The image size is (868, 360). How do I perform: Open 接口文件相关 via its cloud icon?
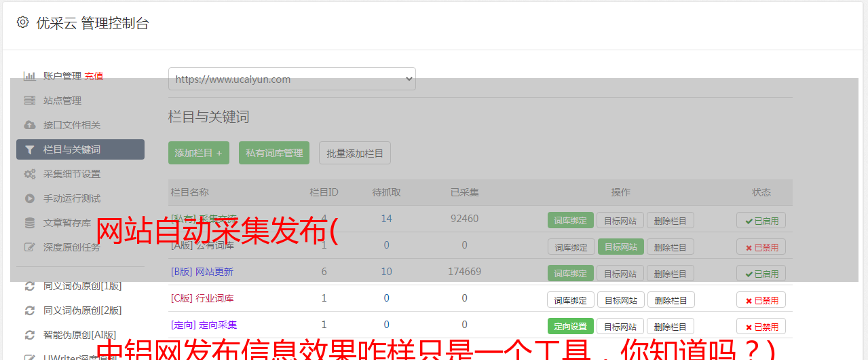[x=30, y=125]
